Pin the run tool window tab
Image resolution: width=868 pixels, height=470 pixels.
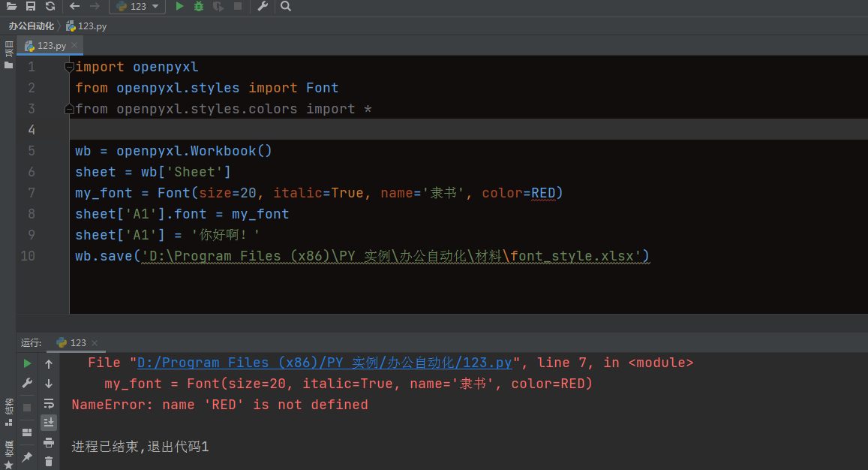[x=27, y=456]
